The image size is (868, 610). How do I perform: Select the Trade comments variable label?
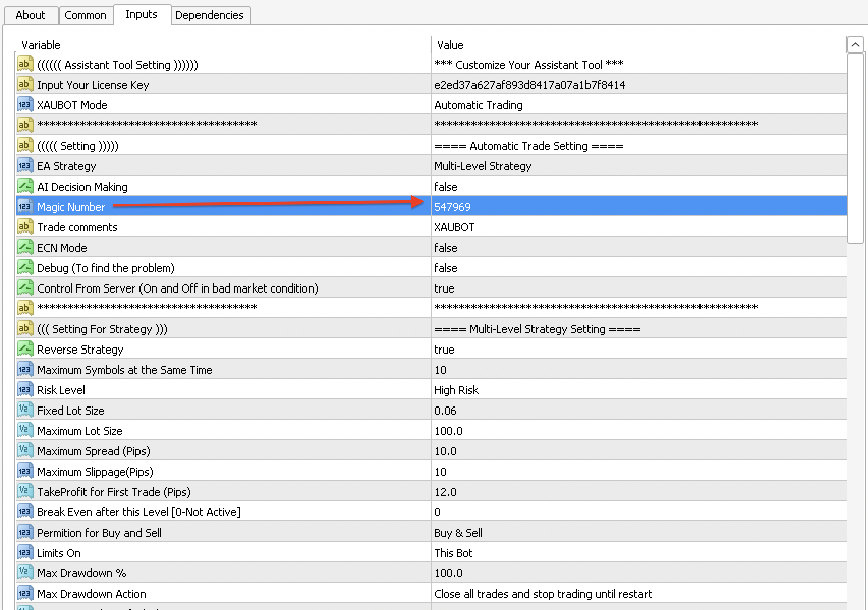77,227
